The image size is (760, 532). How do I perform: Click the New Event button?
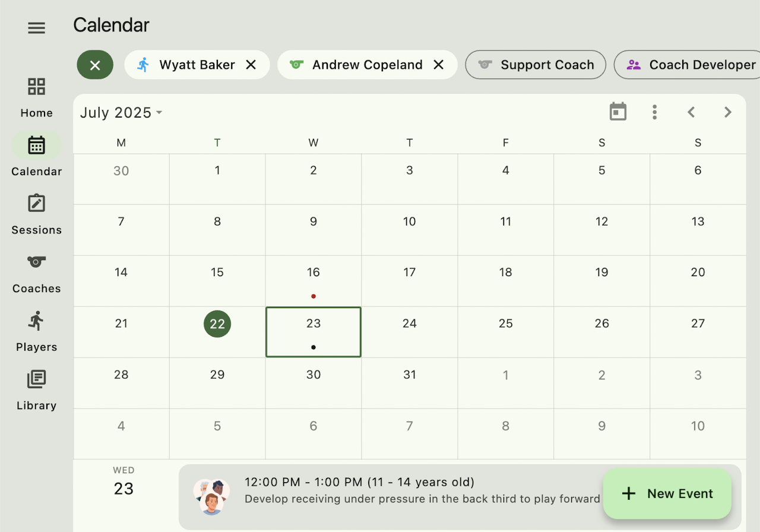(667, 493)
